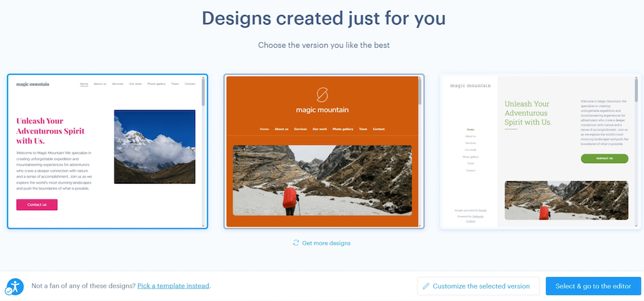
Task: Click Our work in first design's navigation
Action: click(x=135, y=84)
